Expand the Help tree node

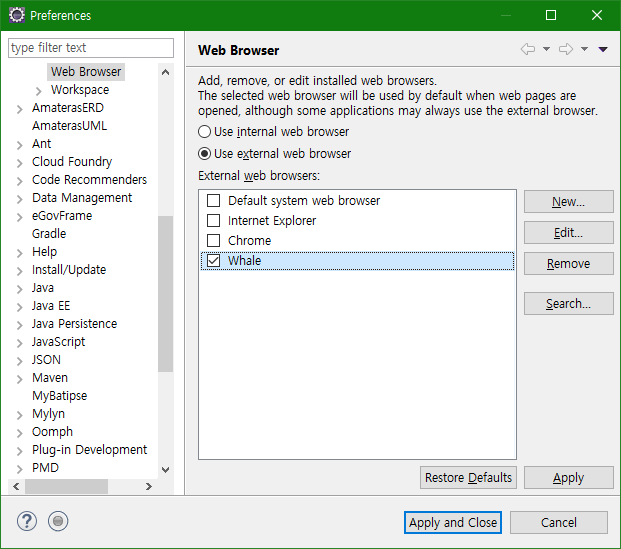pyautogui.click(x=20, y=253)
